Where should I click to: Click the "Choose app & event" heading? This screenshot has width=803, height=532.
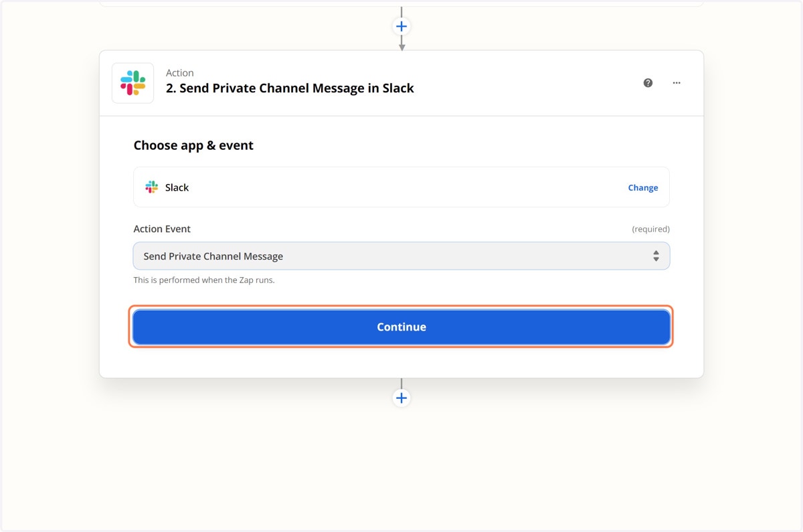(193, 145)
